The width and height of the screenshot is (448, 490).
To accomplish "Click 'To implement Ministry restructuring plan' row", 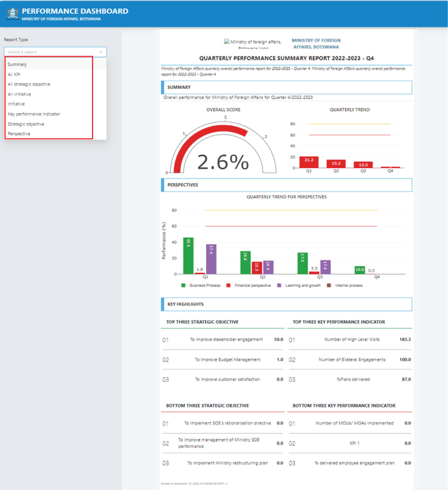I will tap(223, 463).
